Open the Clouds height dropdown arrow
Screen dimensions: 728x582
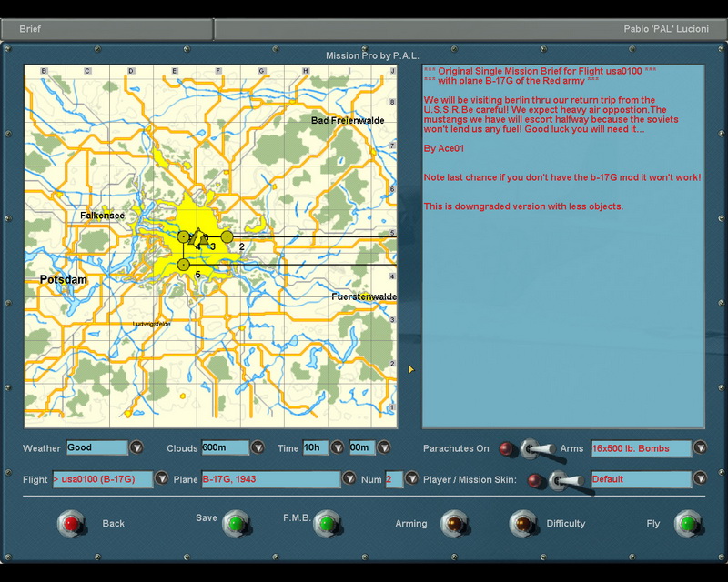tap(258, 447)
